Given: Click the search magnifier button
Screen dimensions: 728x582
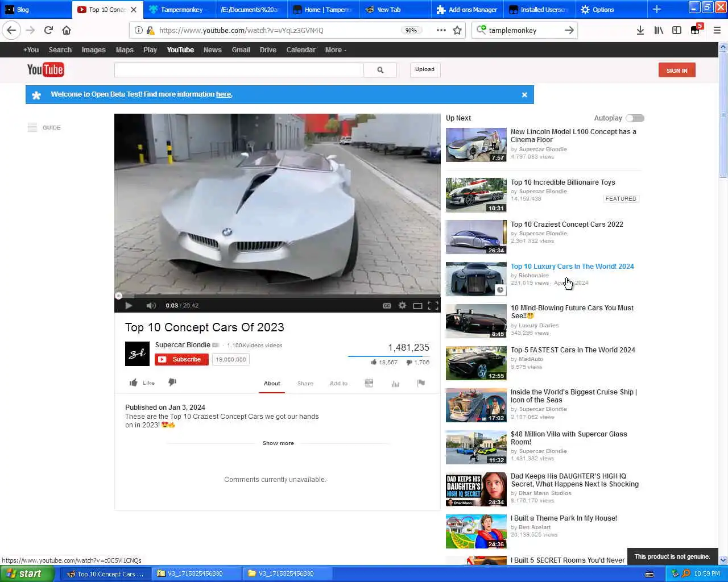Looking at the screenshot, I should [x=380, y=70].
